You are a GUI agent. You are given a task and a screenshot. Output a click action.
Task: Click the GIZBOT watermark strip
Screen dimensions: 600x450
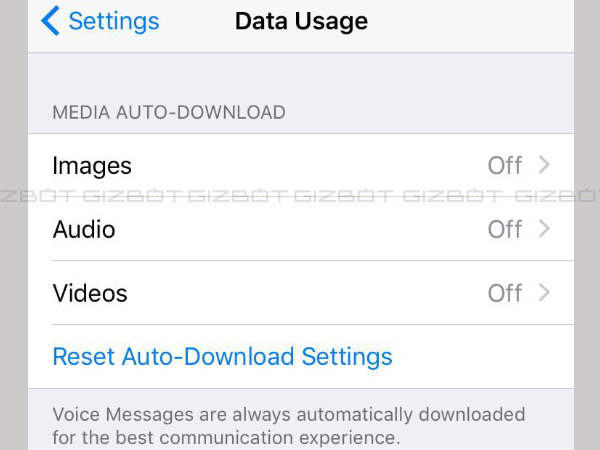[300, 196]
